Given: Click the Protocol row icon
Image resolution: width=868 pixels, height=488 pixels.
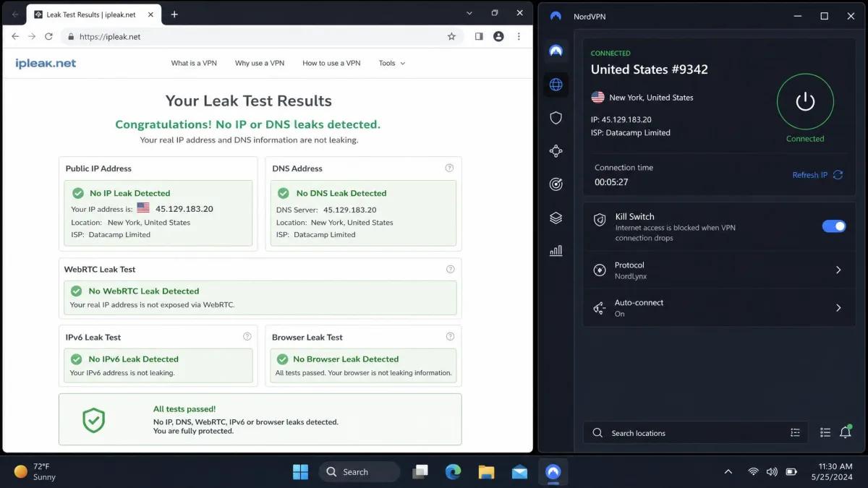Looking at the screenshot, I should [599, 270].
